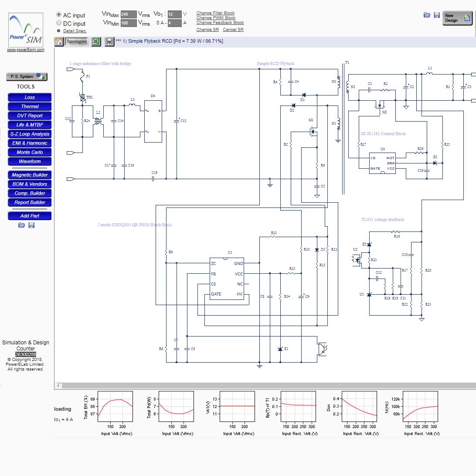Open the Detail Spec. link
The height and width of the screenshot is (476, 476).
pyautogui.click(x=75, y=31)
